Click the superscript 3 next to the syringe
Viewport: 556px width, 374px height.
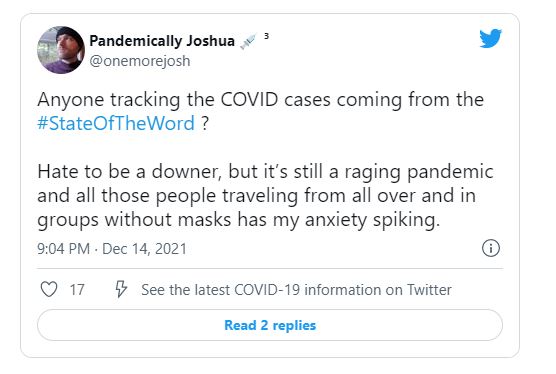click(x=266, y=36)
